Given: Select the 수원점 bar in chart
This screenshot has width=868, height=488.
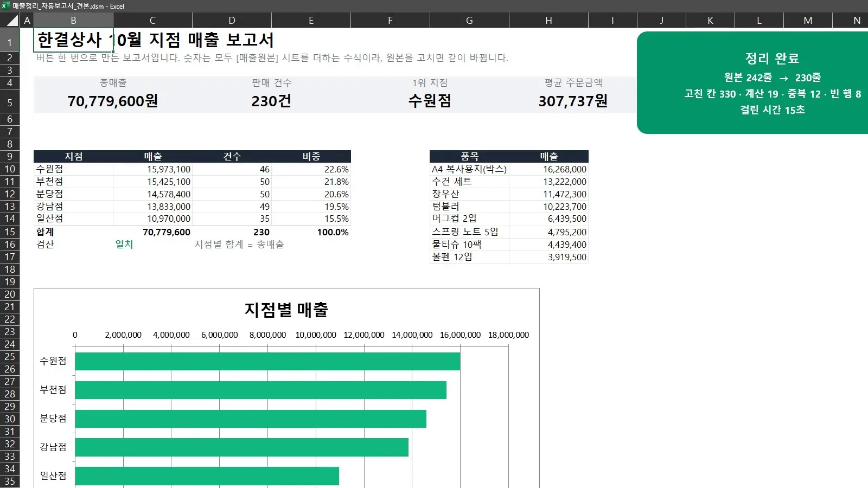Looking at the screenshot, I should (267, 362).
